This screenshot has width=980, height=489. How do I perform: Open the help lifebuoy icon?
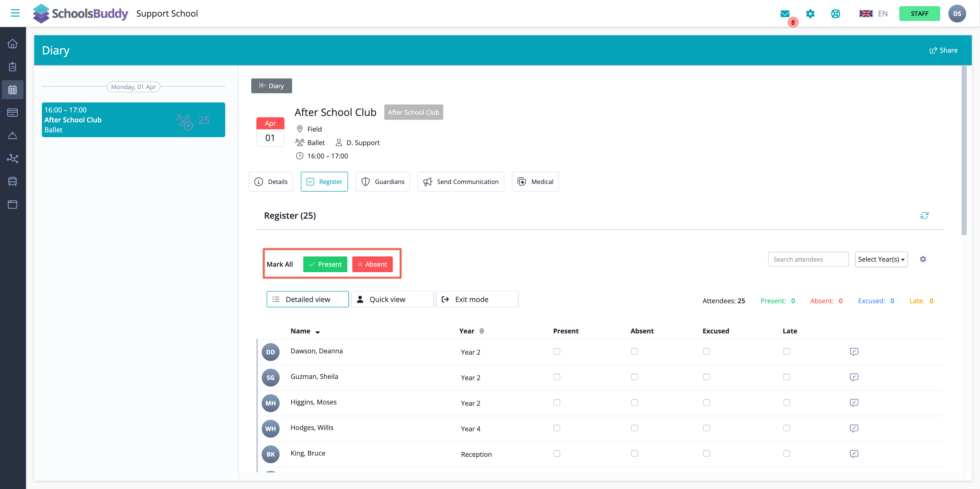click(x=835, y=14)
